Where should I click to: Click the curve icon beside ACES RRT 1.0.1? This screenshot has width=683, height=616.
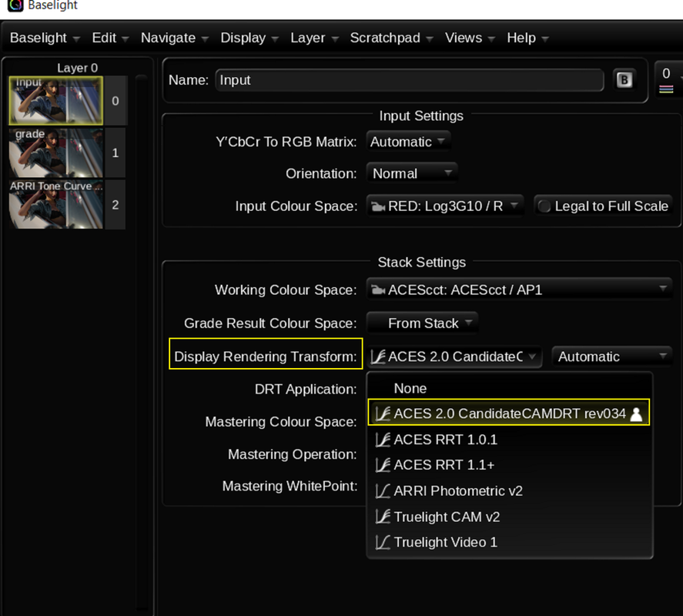click(383, 440)
